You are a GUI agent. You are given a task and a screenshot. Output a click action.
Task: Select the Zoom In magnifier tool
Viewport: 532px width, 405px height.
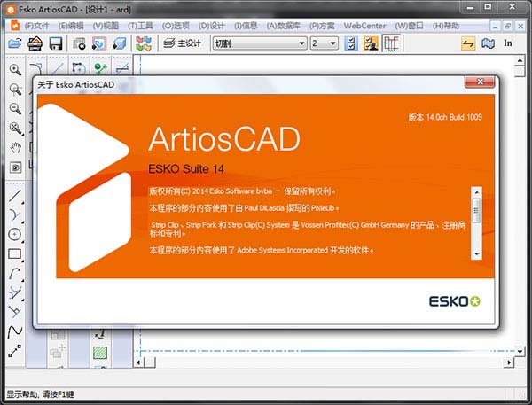15,69
